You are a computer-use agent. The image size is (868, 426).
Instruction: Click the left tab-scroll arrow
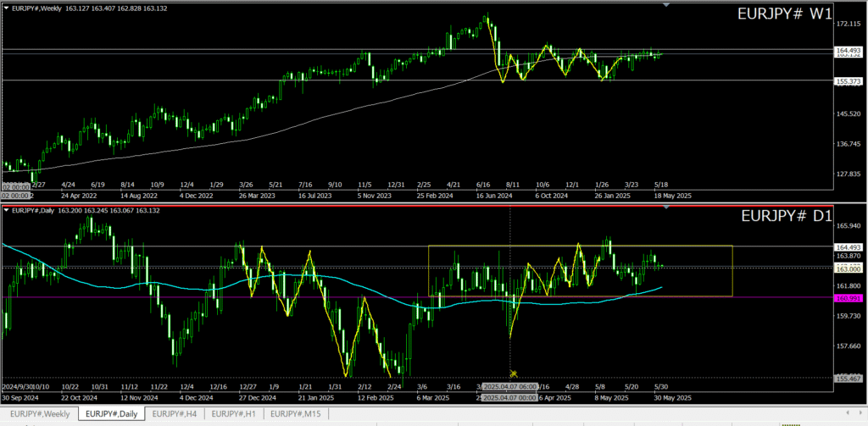(x=848, y=412)
